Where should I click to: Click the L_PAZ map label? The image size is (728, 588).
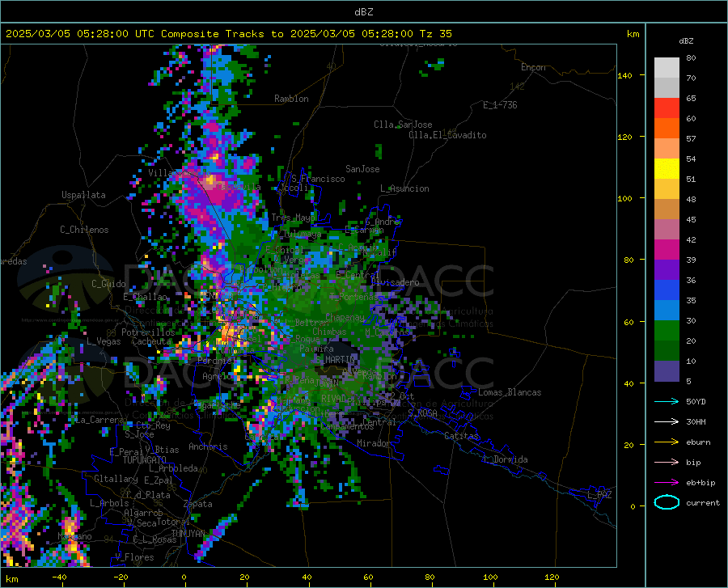[x=599, y=495]
